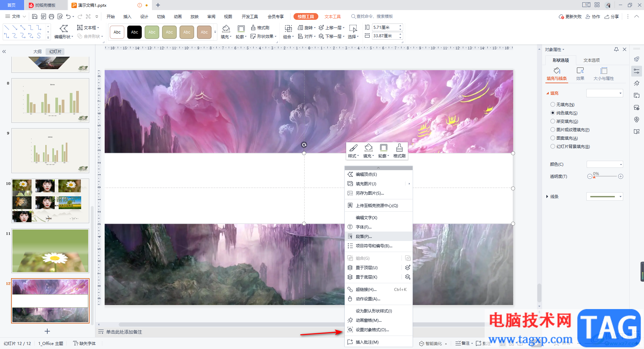Viewport: 644px width, 349px height.
Task: Open Effects (效果) section in properties panel
Action: click(580, 74)
